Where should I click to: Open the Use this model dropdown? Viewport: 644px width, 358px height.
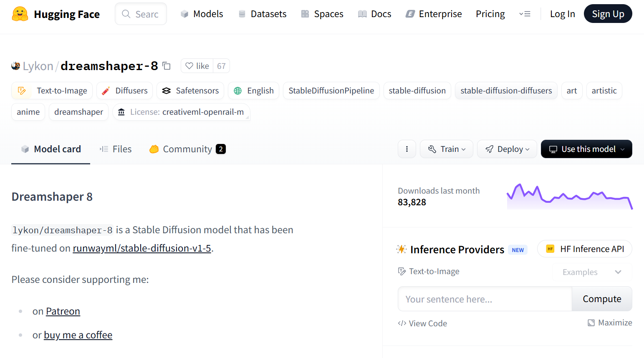(586, 149)
